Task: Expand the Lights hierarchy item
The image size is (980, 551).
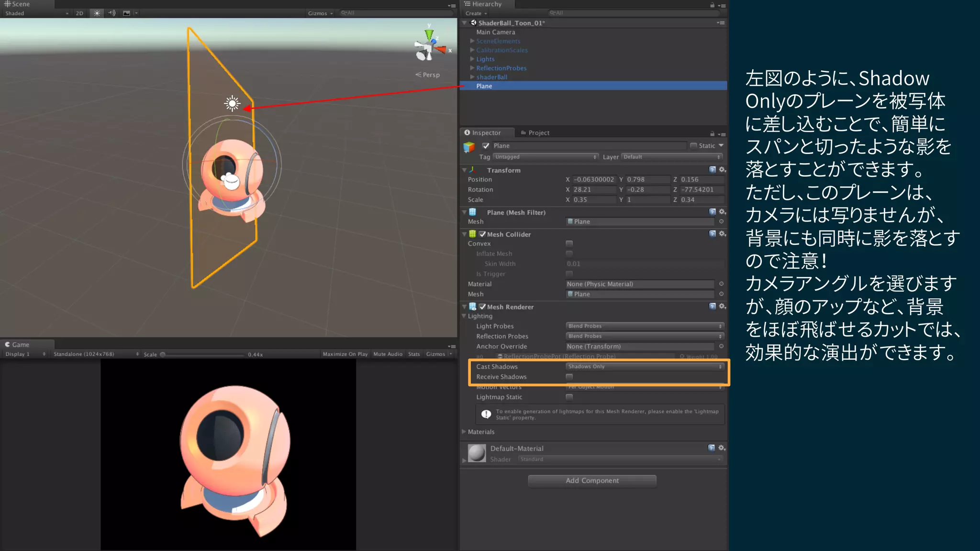Action: point(472,59)
